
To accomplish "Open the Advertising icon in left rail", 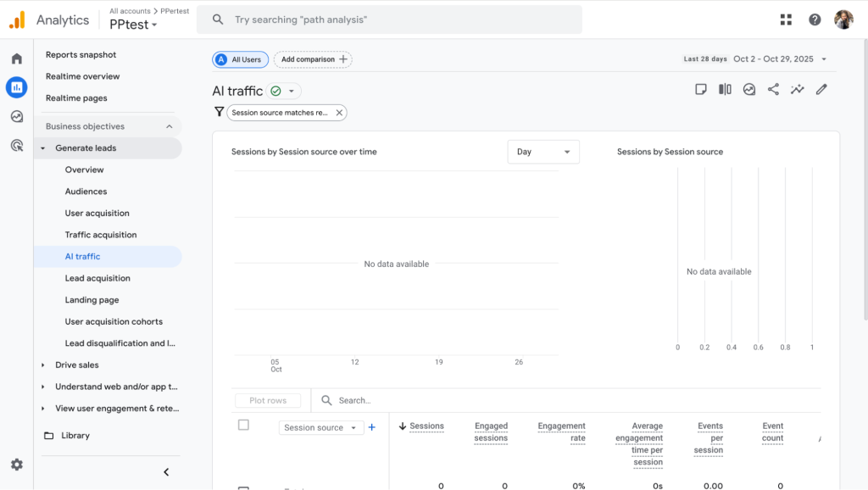I will [16, 145].
